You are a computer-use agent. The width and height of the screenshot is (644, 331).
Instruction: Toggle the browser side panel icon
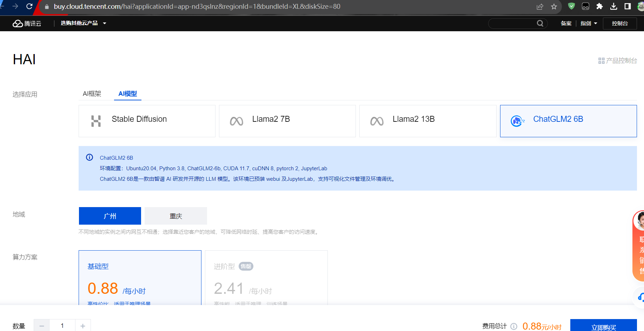628,6
